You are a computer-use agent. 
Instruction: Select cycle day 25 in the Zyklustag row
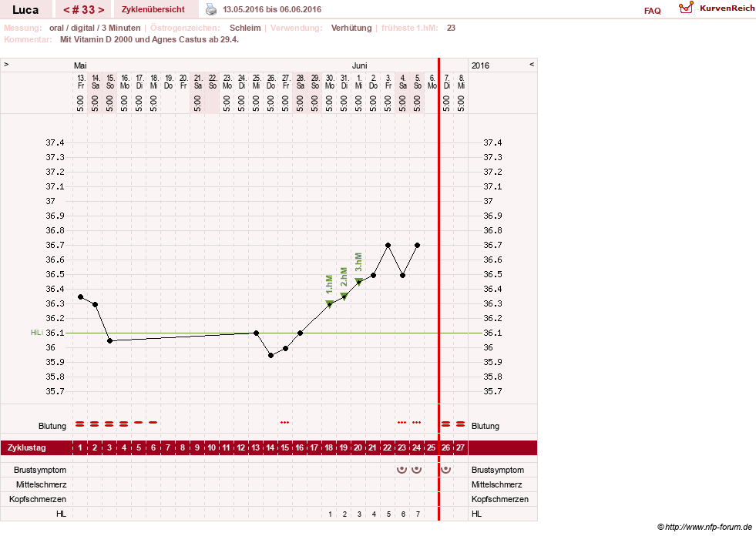click(x=431, y=447)
